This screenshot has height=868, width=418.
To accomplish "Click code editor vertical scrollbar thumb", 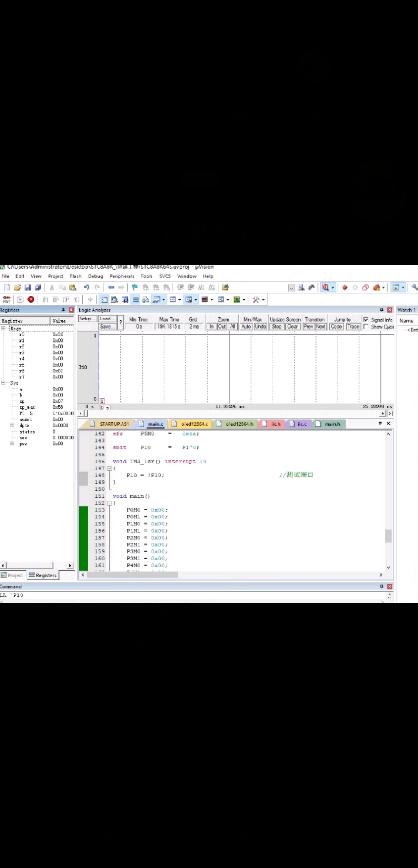I will pyautogui.click(x=388, y=536).
